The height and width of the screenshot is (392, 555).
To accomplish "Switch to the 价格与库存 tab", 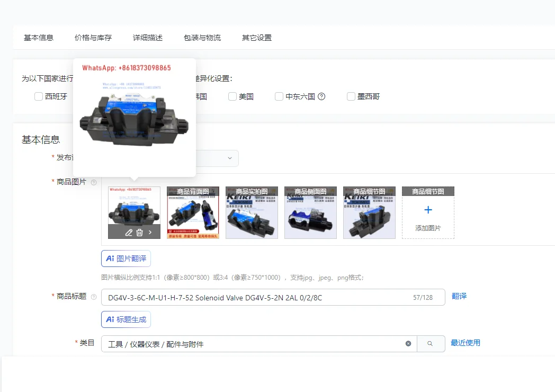I will tap(93, 38).
